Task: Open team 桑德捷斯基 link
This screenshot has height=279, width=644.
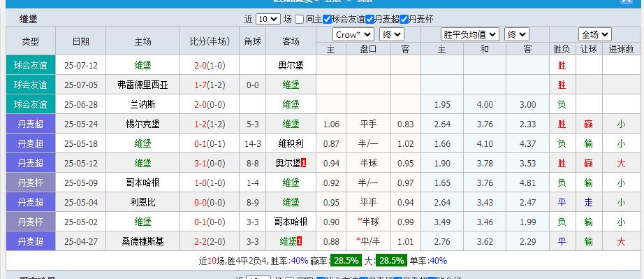Action: pos(143,242)
